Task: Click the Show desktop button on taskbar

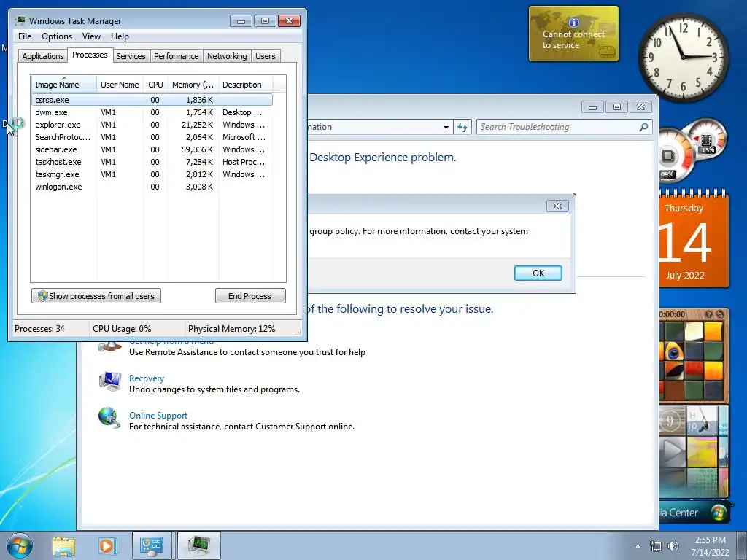Action: click(x=742, y=545)
